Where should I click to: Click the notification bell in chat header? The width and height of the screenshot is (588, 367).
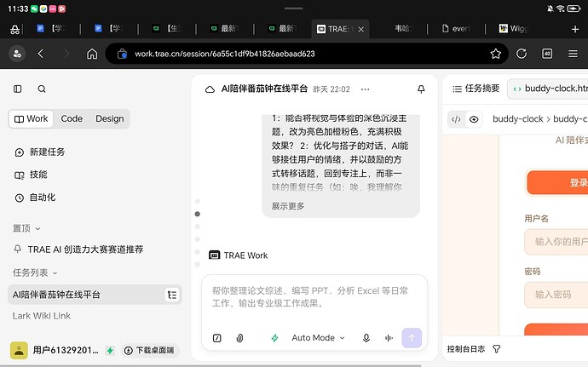click(x=421, y=89)
